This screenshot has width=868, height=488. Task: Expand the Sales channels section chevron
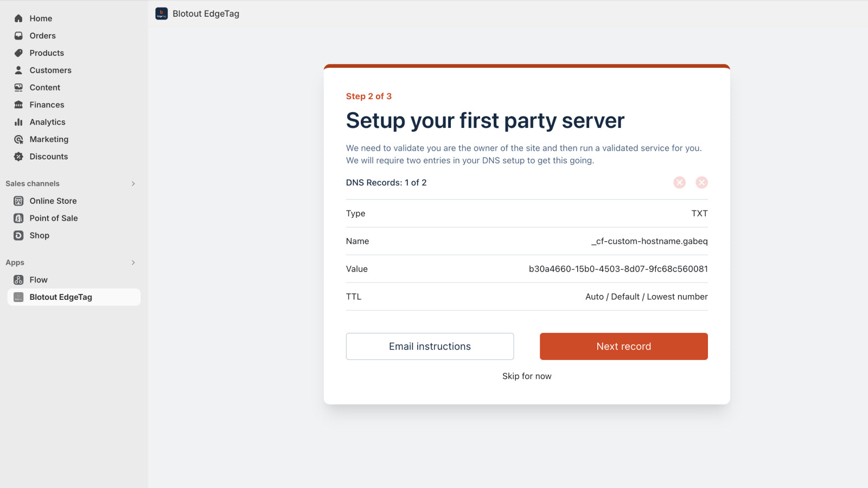click(133, 184)
